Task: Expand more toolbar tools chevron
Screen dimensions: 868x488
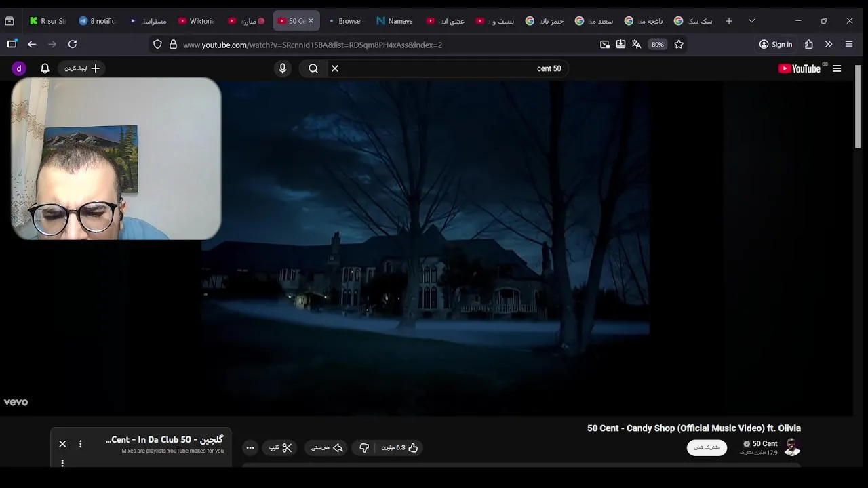Action: [829, 44]
